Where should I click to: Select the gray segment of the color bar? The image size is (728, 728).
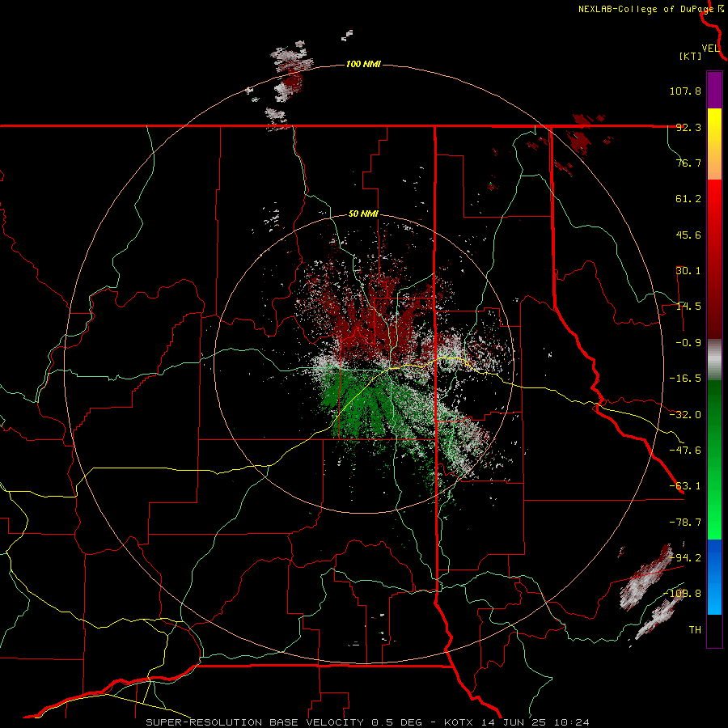714,359
